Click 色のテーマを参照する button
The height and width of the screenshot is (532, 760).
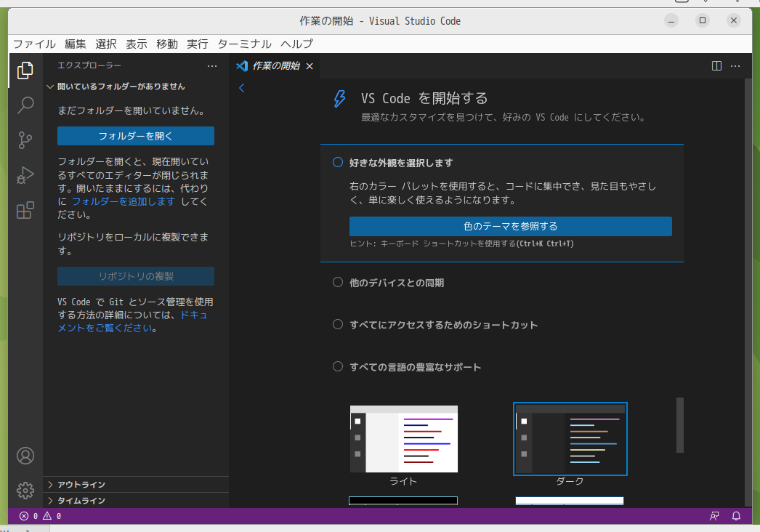[x=510, y=227]
